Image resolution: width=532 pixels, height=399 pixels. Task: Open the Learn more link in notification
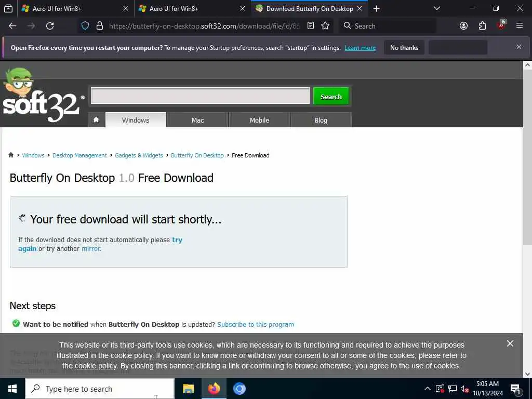(360, 48)
